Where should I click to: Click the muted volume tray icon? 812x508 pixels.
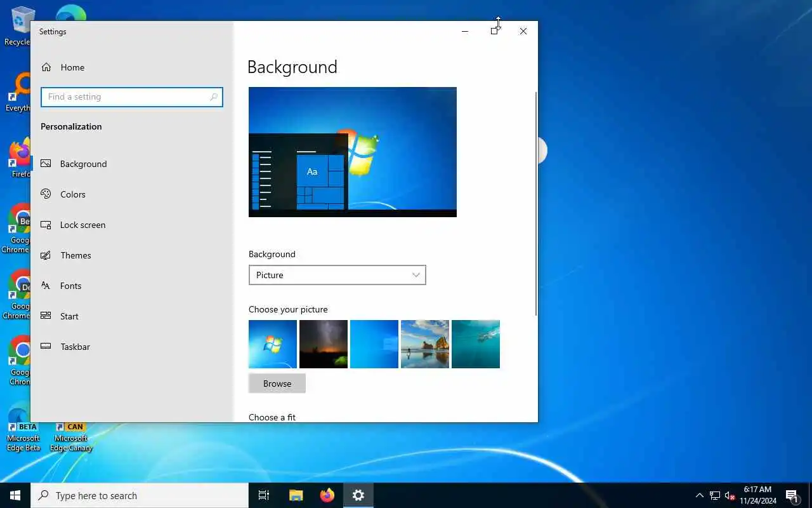click(730, 495)
